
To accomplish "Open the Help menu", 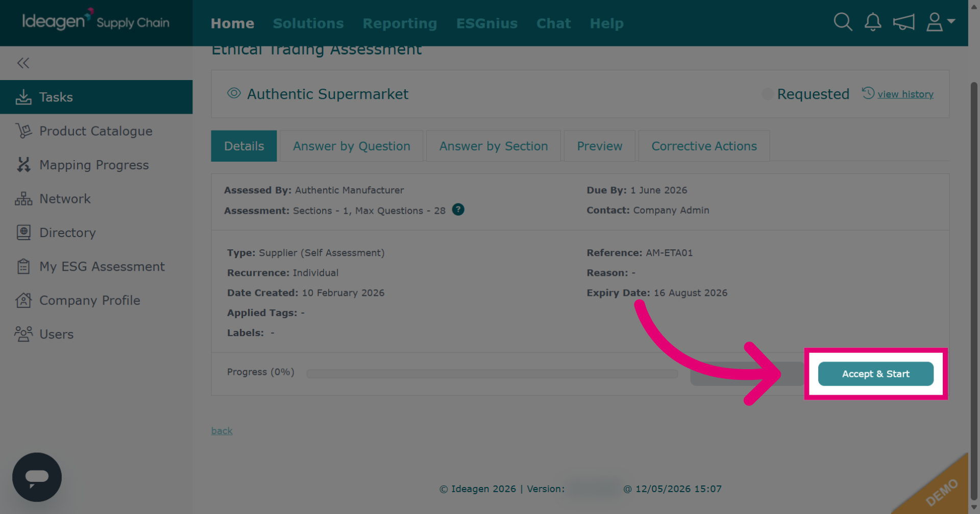I will (x=606, y=23).
